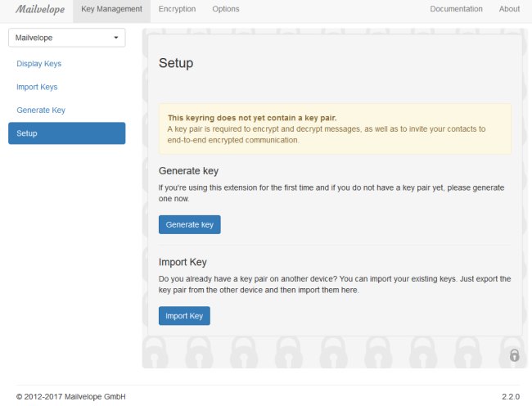Select the highlighted Setup sidebar item
532x406 pixels.
click(67, 133)
